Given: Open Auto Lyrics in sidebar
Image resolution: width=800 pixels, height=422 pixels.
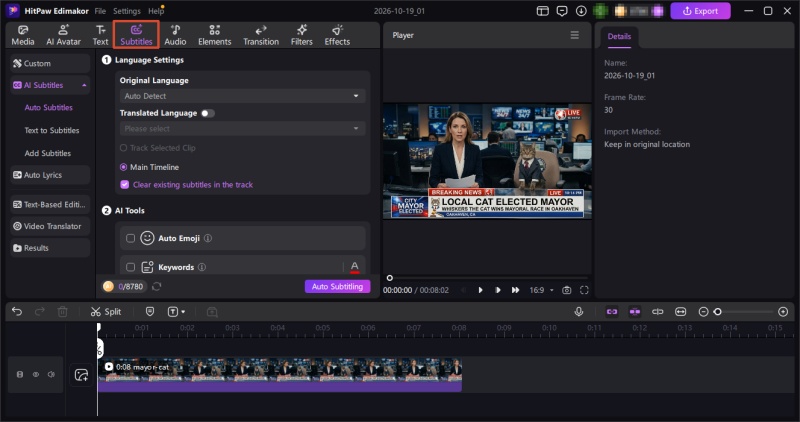Looking at the screenshot, I should (50, 175).
